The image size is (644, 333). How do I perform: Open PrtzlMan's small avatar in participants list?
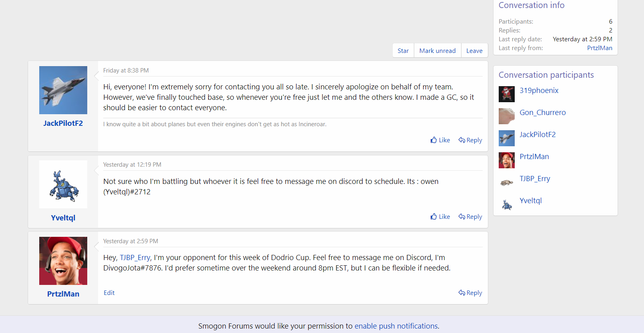pyautogui.click(x=506, y=160)
